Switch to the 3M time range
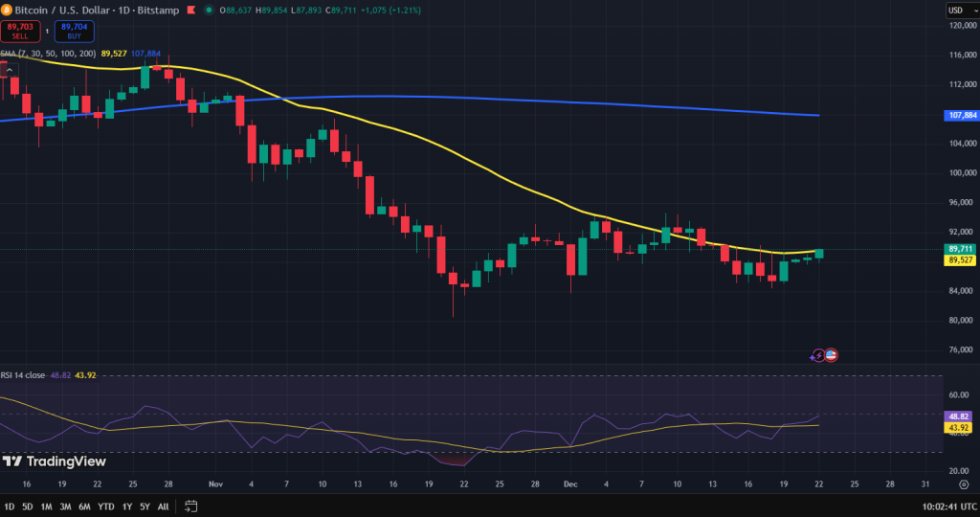The image size is (980, 517). [x=65, y=506]
